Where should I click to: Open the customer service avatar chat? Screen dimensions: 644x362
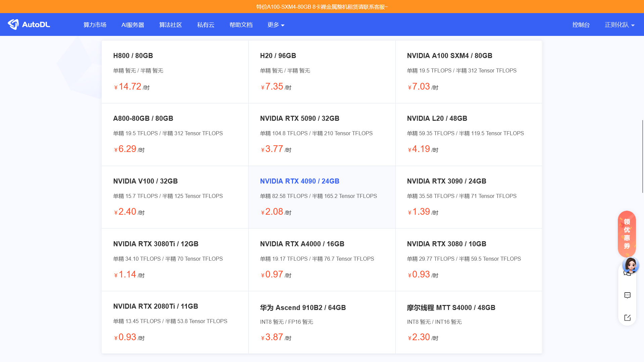[630, 265]
